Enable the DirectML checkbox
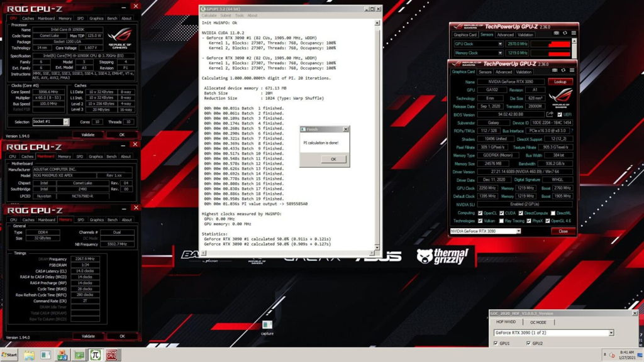Viewport: 644px width, 362px height. (553, 213)
